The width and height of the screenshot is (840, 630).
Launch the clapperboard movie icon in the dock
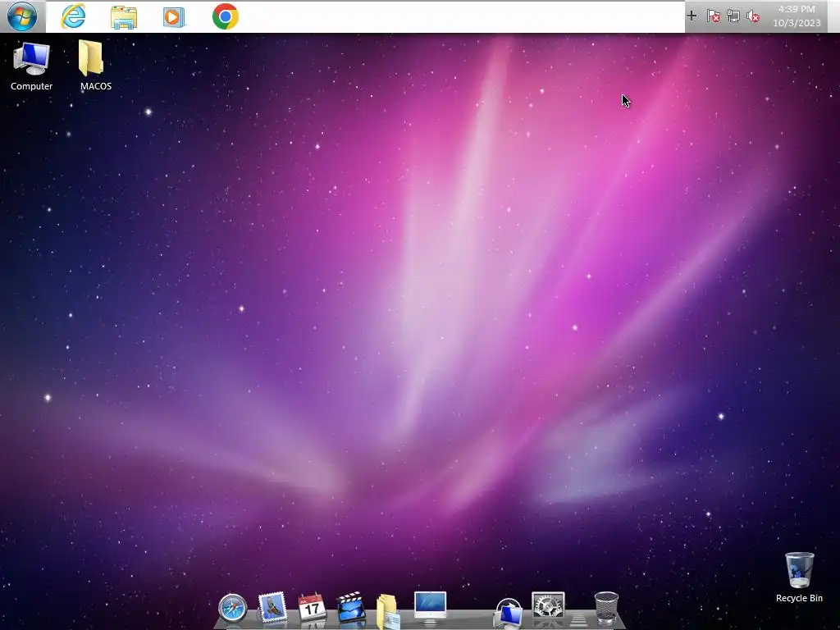pyautogui.click(x=351, y=608)
